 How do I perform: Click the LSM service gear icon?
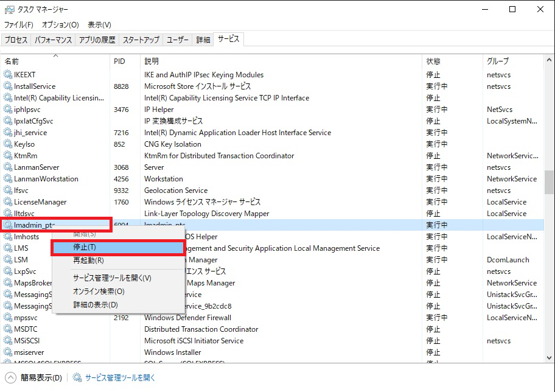coord(8,259)
